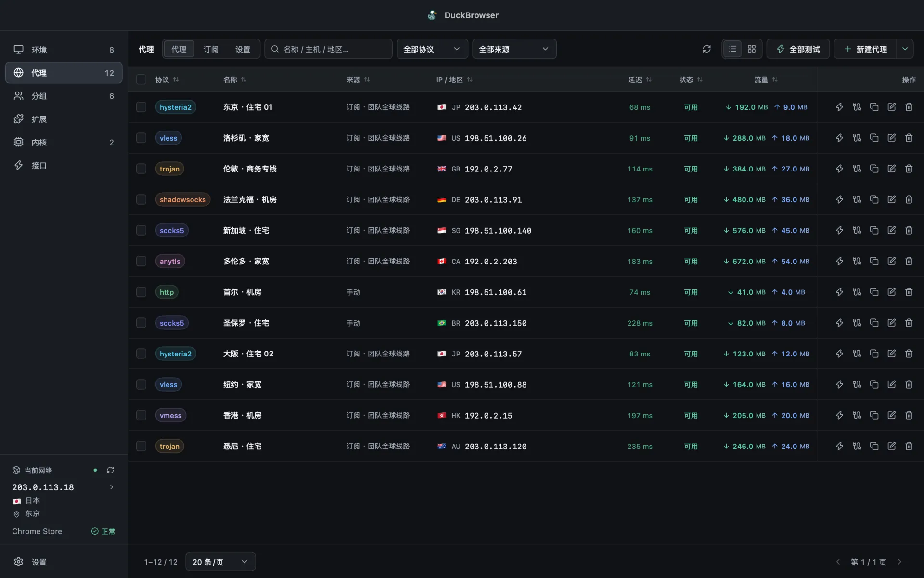This screenshot has height=578, width=924.
Task: Expand current network details chevron
Action: coord(112,487)
